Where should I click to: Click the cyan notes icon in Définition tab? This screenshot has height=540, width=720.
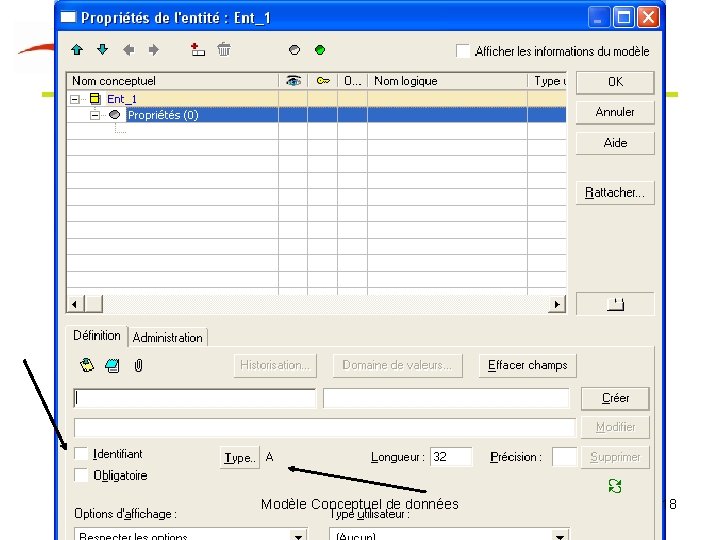(112, 366)
